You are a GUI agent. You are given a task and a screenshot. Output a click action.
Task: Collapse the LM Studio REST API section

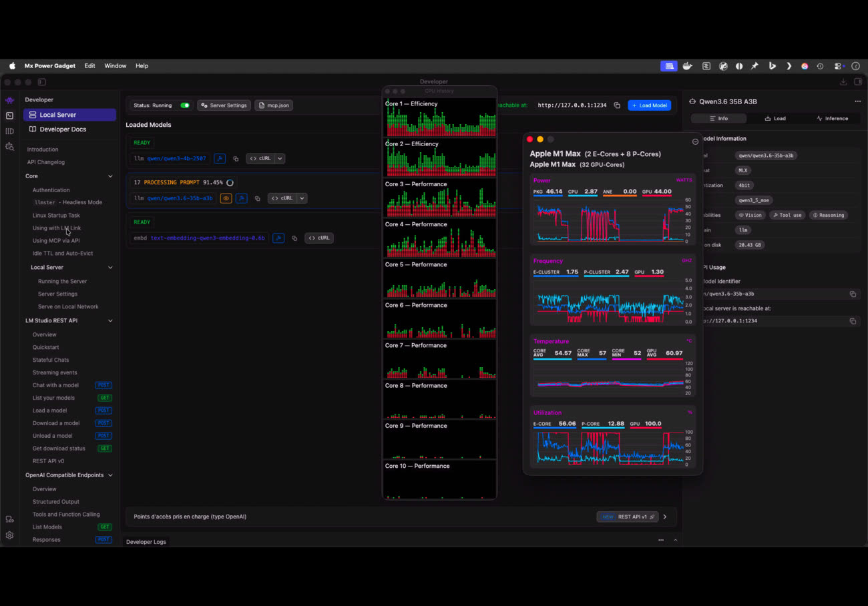[110, 320]
